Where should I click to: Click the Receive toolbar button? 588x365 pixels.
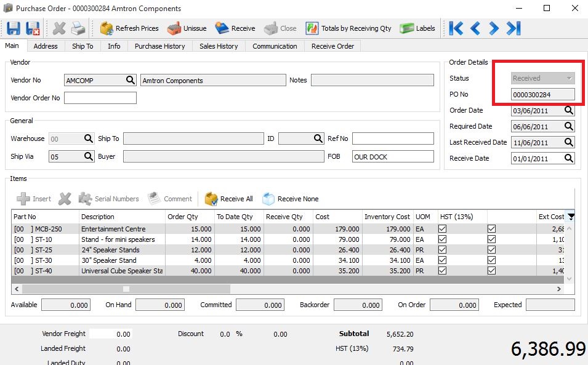[x=235, y=28]
